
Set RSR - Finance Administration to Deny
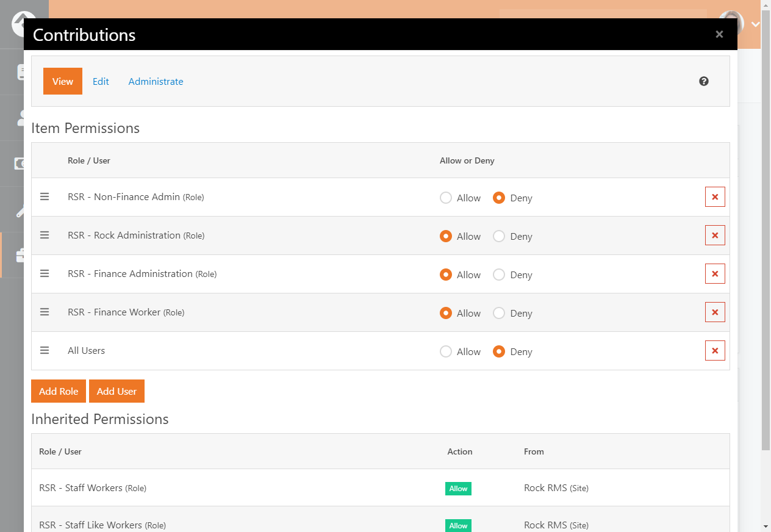click(499, 275)
